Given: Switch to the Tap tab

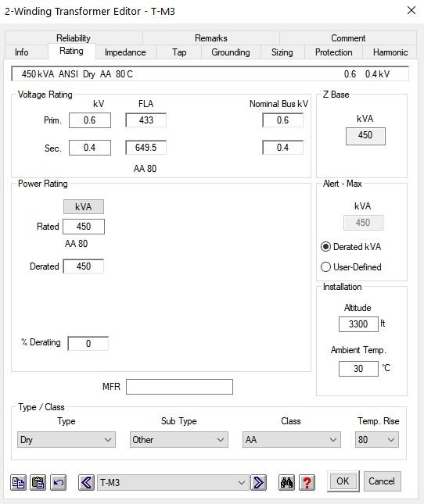Looking at the screenshot, I should (179, 52).
